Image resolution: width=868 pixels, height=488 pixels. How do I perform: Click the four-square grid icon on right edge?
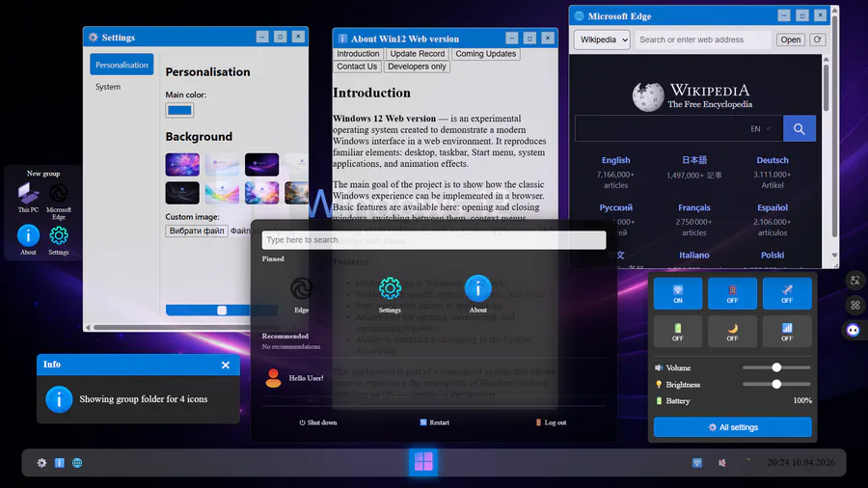click(854, 305)
